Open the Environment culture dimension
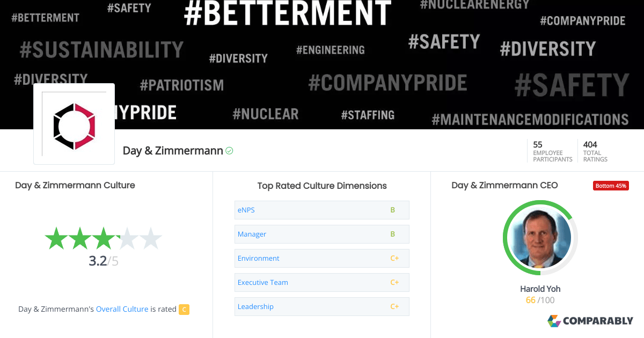Image resolution: width=644 pixels, height=338 pixels. [x=258, y=258]
